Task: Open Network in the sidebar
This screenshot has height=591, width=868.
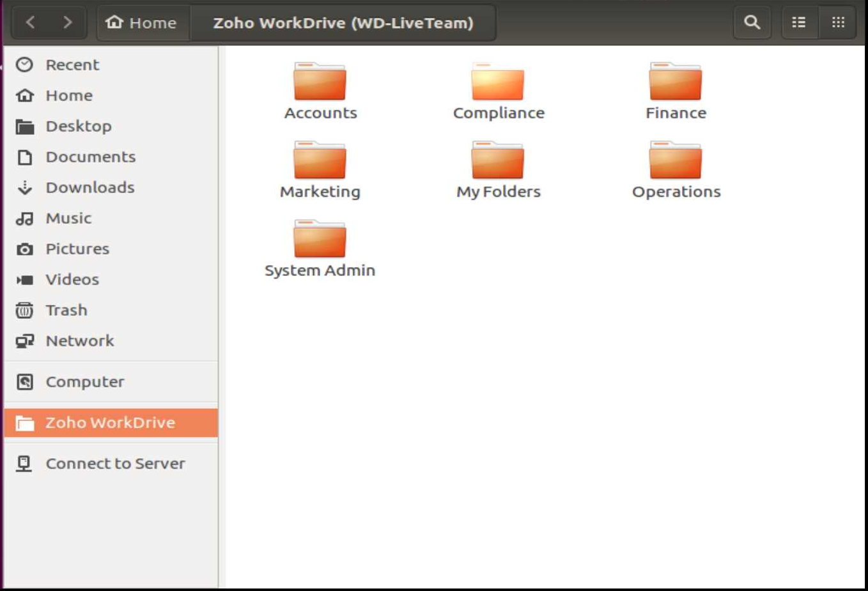Action: pos(111,341)
